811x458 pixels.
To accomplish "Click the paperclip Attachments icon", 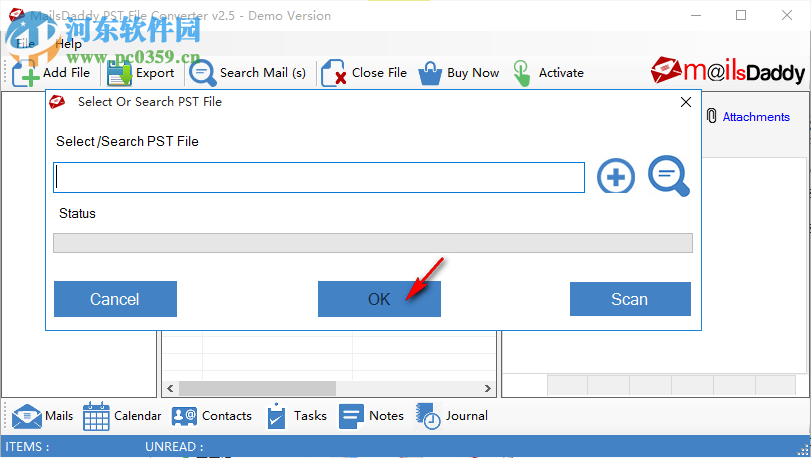I will [x=712, y=116].
